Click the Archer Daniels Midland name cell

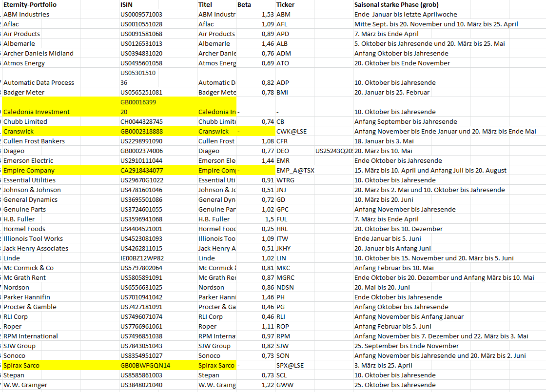39,53
